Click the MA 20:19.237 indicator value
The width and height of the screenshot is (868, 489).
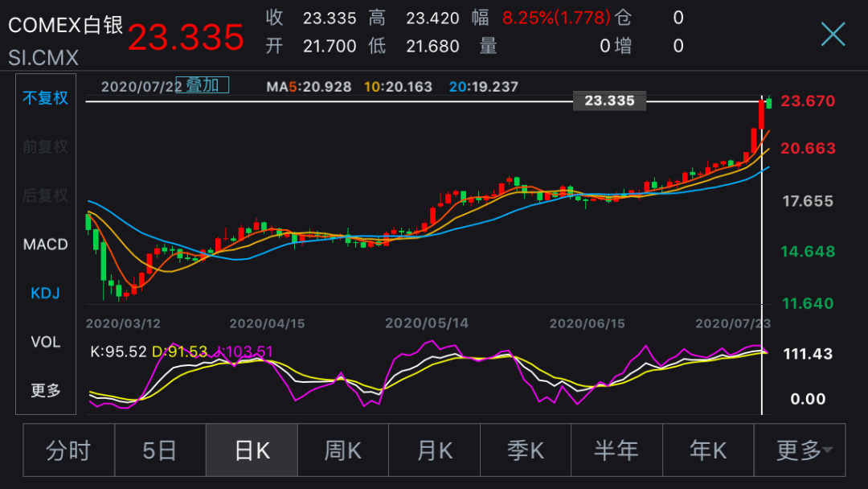tap(484, 87)
